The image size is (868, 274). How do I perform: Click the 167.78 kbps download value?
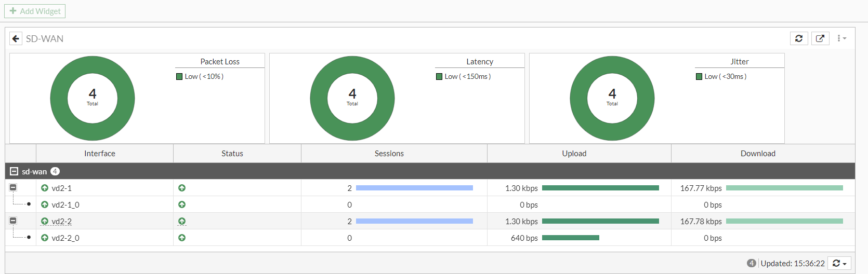click(x=701, y=221)
